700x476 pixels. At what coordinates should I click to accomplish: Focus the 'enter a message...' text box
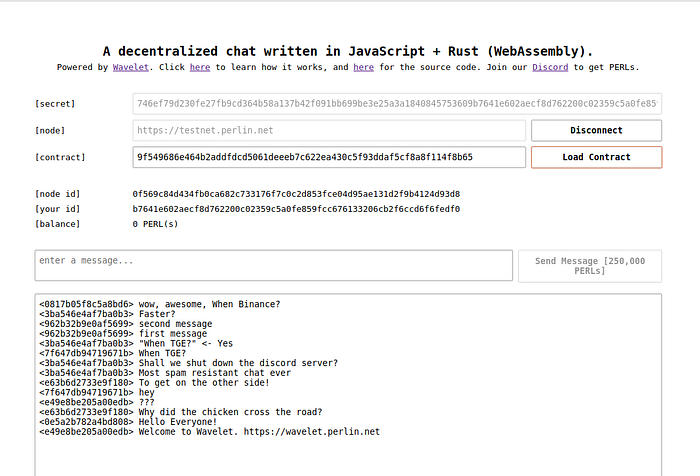pyautogui.click(x=273, y=266)
